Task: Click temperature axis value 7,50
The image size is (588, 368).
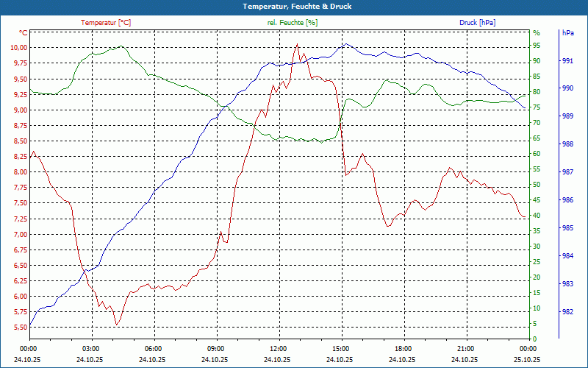Action: pyautogui.click(x=21, y=203)
